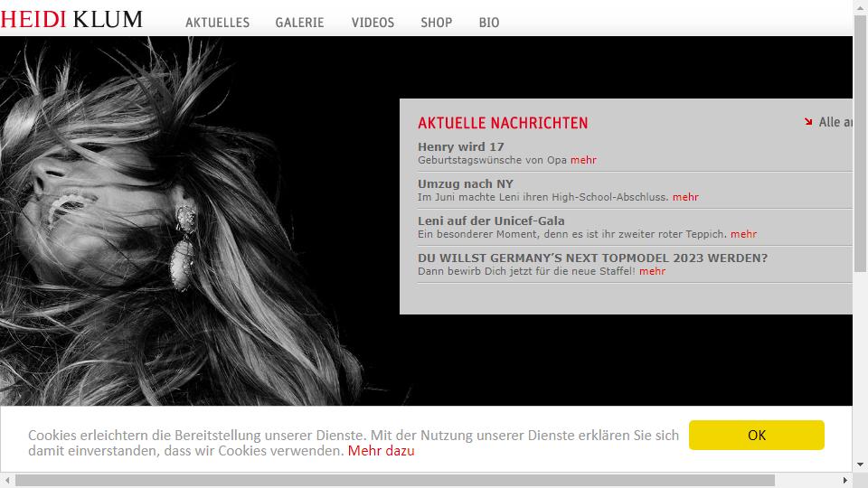Screen dimensions: 868x488
Task: Accept cookies with the OK button
Action: 756,435
